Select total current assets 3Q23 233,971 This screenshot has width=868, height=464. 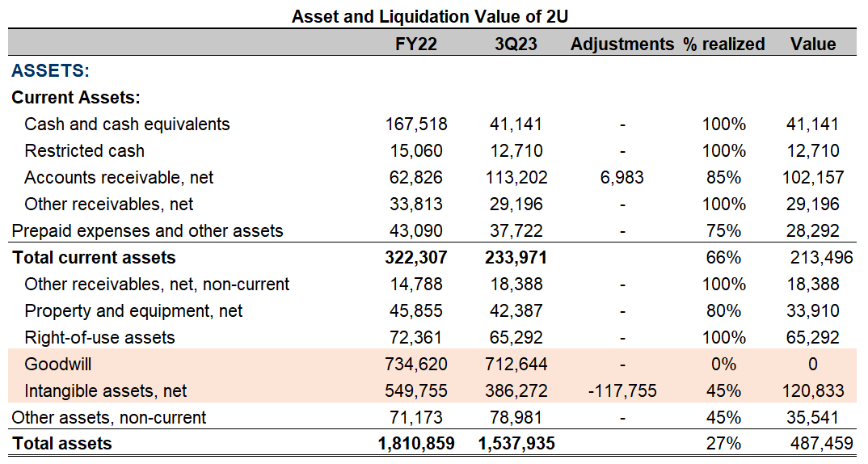click(x=516, y=258)
